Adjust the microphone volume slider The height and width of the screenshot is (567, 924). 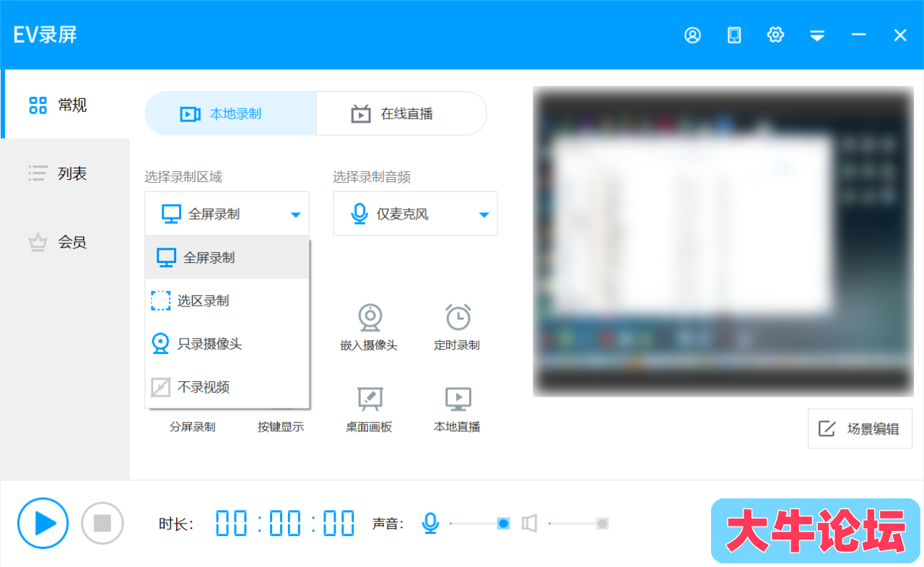480,523
